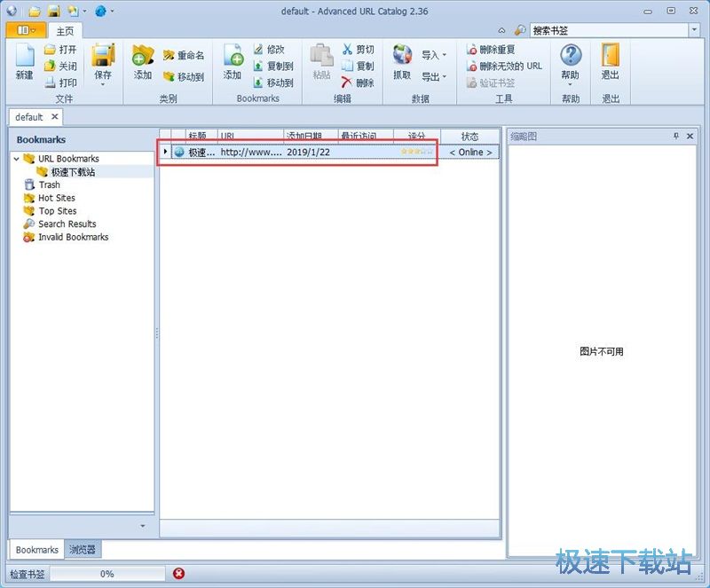Image resolution: width=710 pixels, height=588 pixels.
Task: Open navigation pane options arrow
Action: pos(143,526)
